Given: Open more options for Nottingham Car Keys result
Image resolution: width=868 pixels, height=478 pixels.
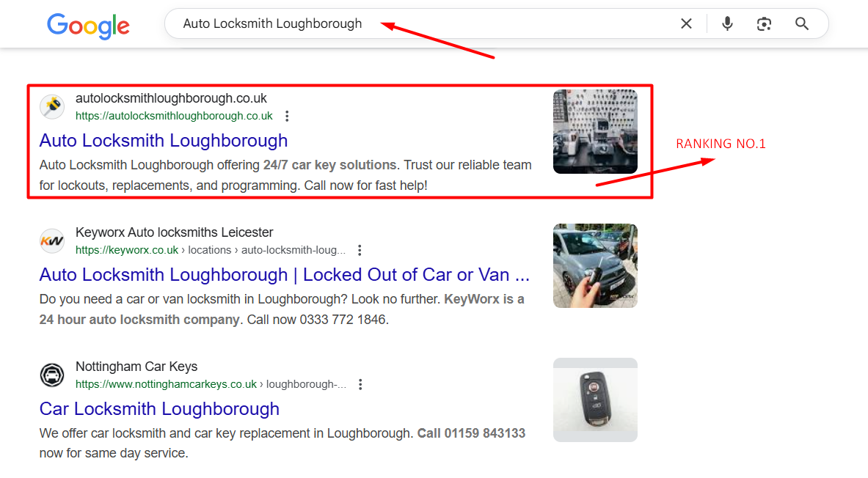Looking at the screenshot, I should [360, 384].
